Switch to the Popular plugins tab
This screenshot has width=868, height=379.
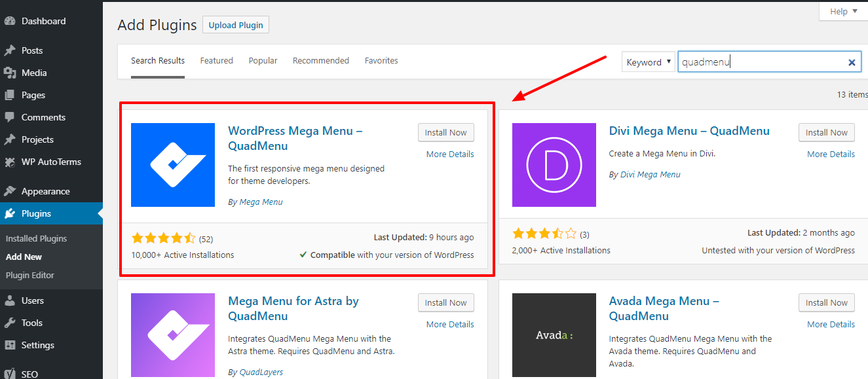coord(263,60)
